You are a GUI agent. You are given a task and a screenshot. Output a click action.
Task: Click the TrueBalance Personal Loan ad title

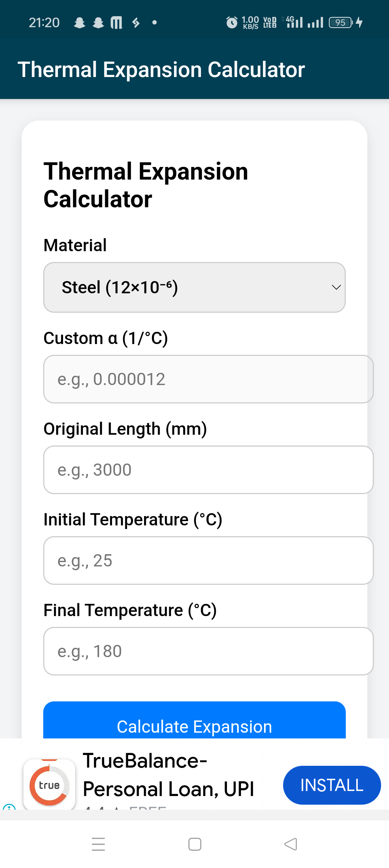[x=169, y=774]
